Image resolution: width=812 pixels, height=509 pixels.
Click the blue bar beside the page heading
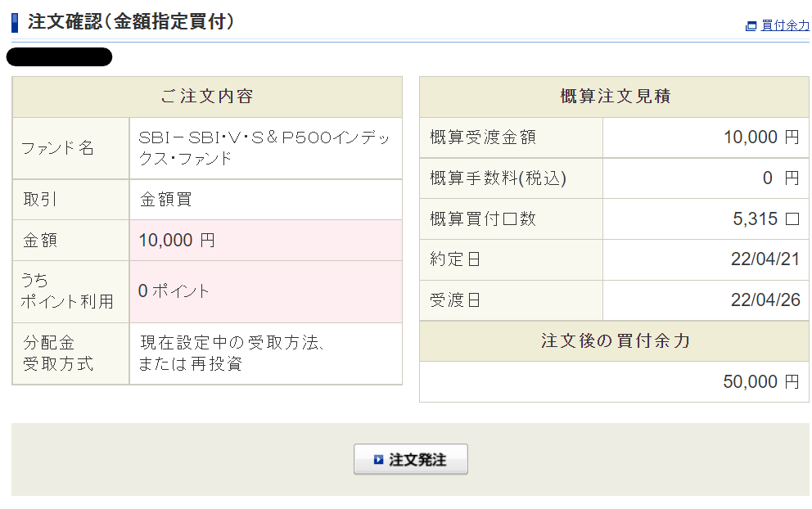pyautogui.click(x=15, y=23)
